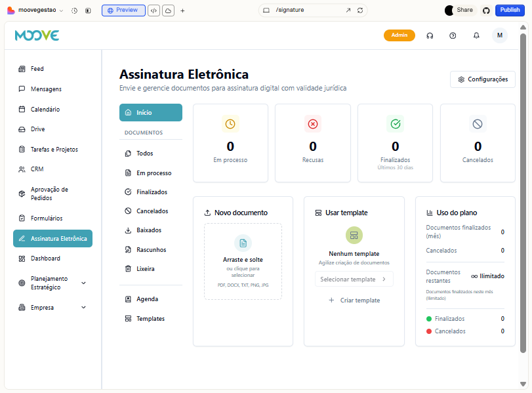Open Agenda in signature menu
The width and height of the screenshot is (532, 393).
(x=151, y=299)
